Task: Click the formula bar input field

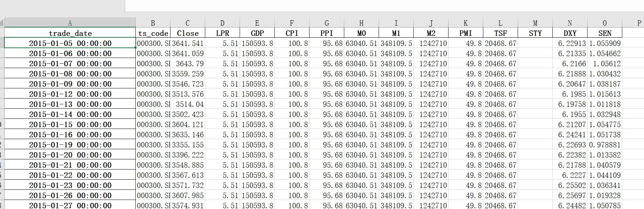Action: (x=384, y=5)
